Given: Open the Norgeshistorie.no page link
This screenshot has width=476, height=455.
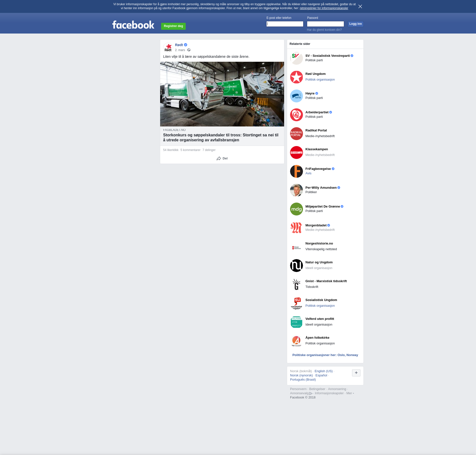Looking at the screenshot, I should (x=319, y=243).
